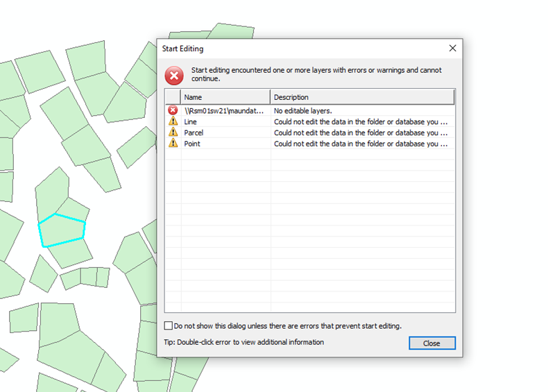548x392 pixels.
Task: Click the cyan-outlined selected parcel on the map
Action: pyautogui.click(x=62, y=230)
